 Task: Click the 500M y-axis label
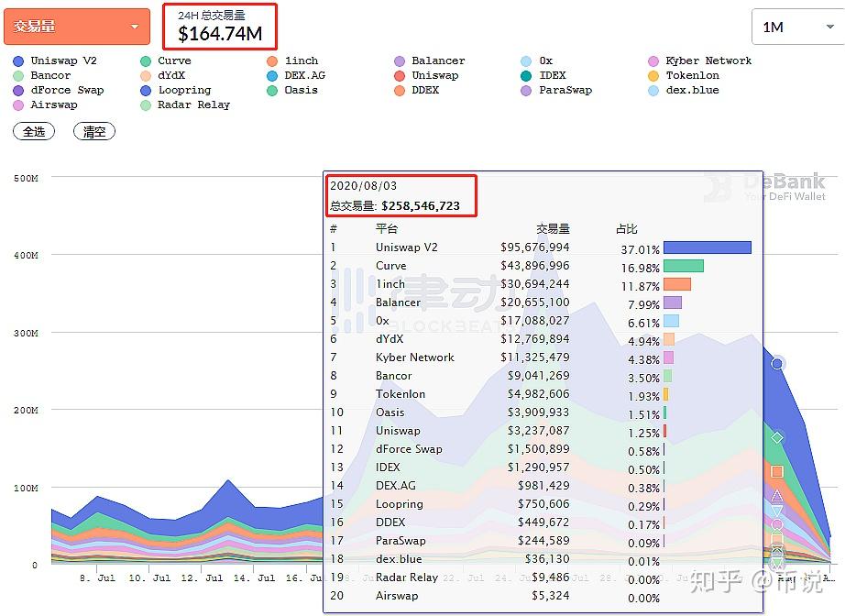26,178
